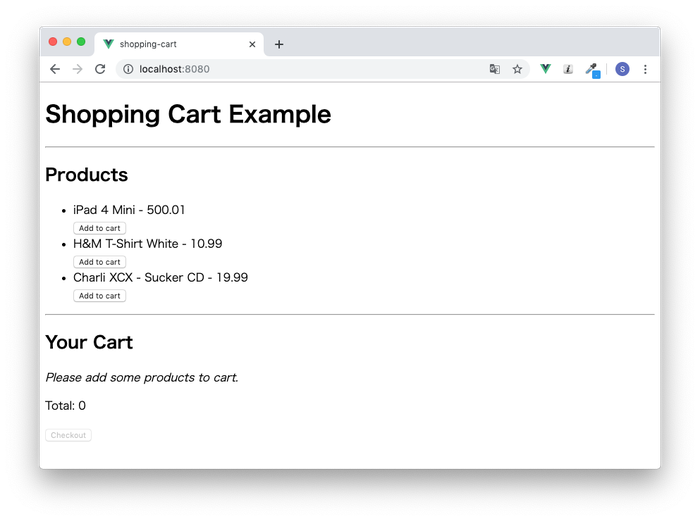
Task: Open the color picker eyedropper extension
Action: tap(593, 70)
